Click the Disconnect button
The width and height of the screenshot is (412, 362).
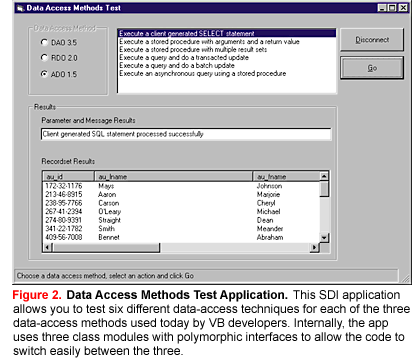(372, 40)
